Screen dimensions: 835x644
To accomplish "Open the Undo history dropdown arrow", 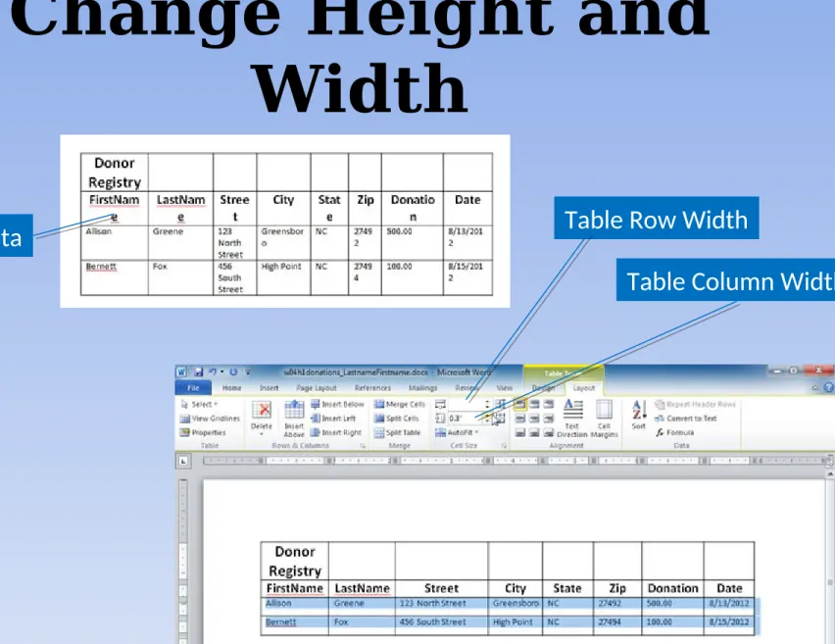I will pyautogui.click(x=221, y=372).
